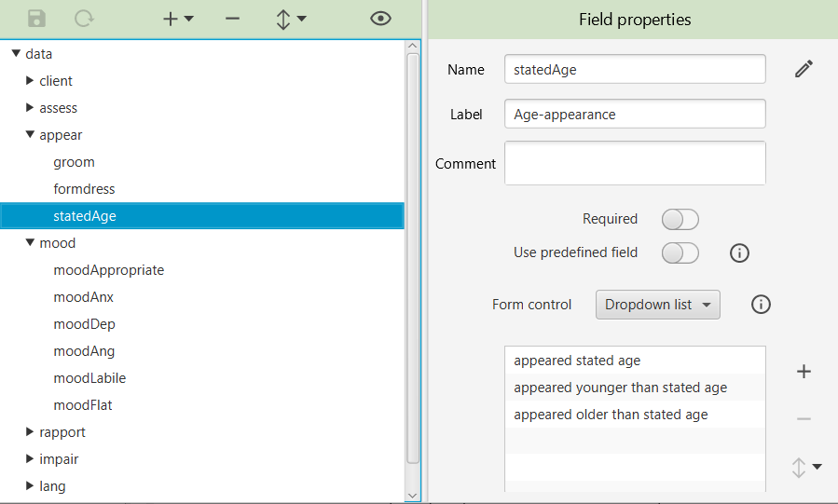
Task: Select option 'appeared older than stated age'
Action: [635, 415]
